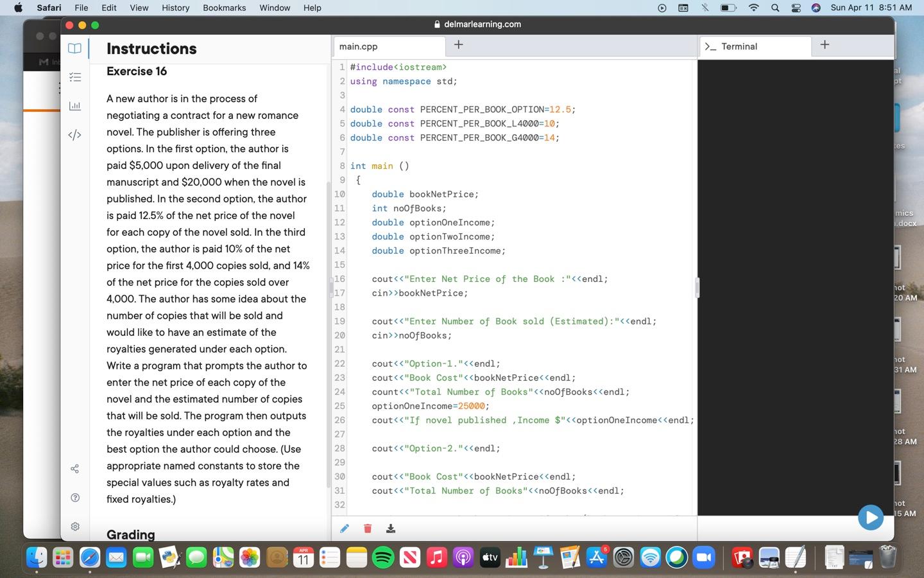Open the Edit menu
This screenshot has height=578, width=924.
click(x=109, y=8)
